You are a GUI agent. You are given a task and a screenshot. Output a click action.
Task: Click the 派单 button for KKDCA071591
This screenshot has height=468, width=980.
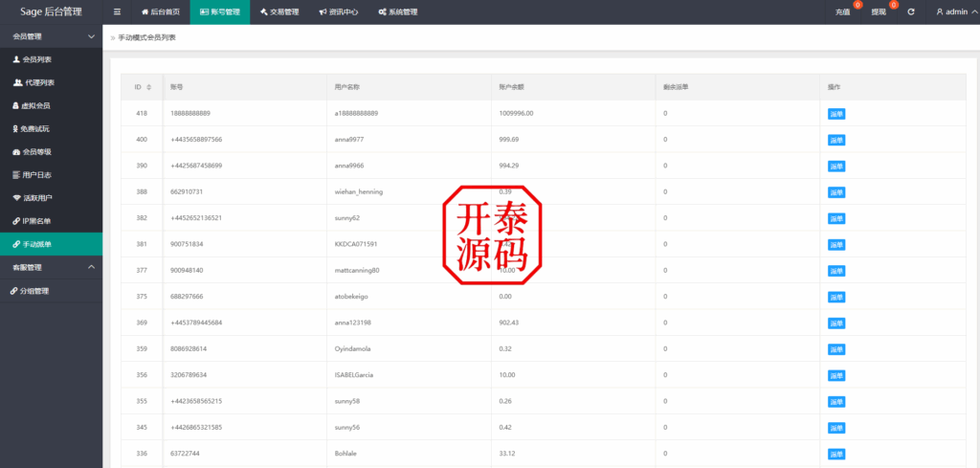[836, 245]
